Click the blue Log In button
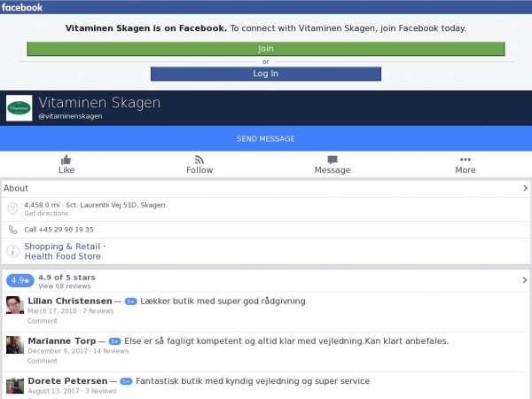Image resolution: width=532 pixels, height=399 pixels. [x=266, y=74]
